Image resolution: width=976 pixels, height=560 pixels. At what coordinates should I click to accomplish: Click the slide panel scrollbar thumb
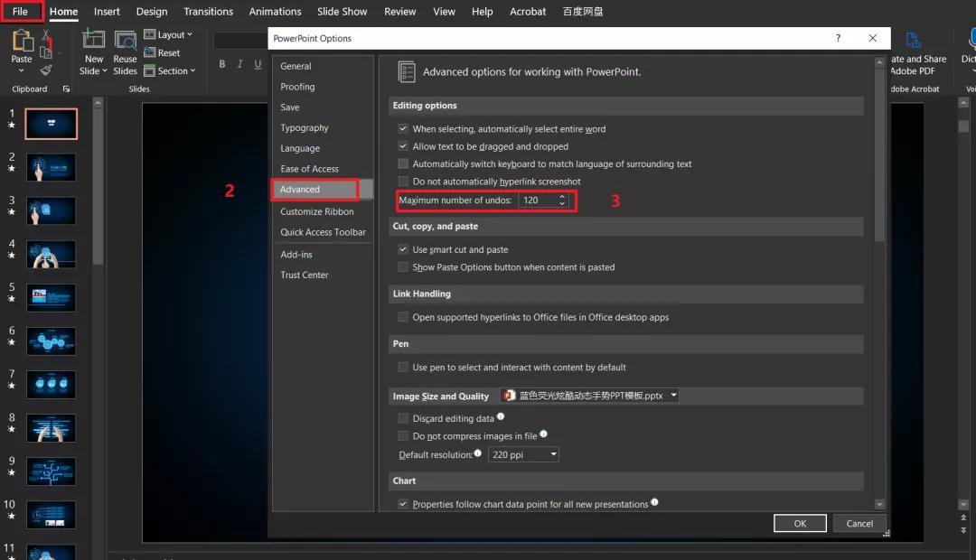coord(98,187)
